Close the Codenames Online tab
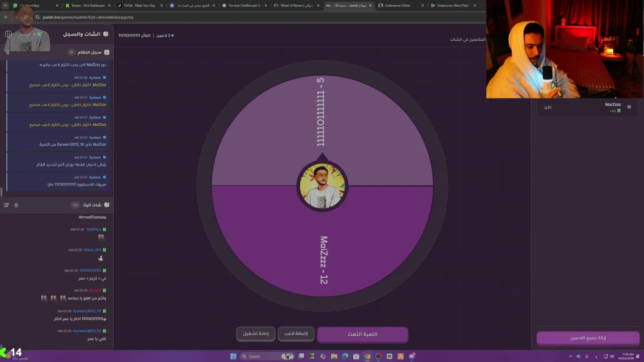The width and height of the screenshot is (644, 362). 423,6
